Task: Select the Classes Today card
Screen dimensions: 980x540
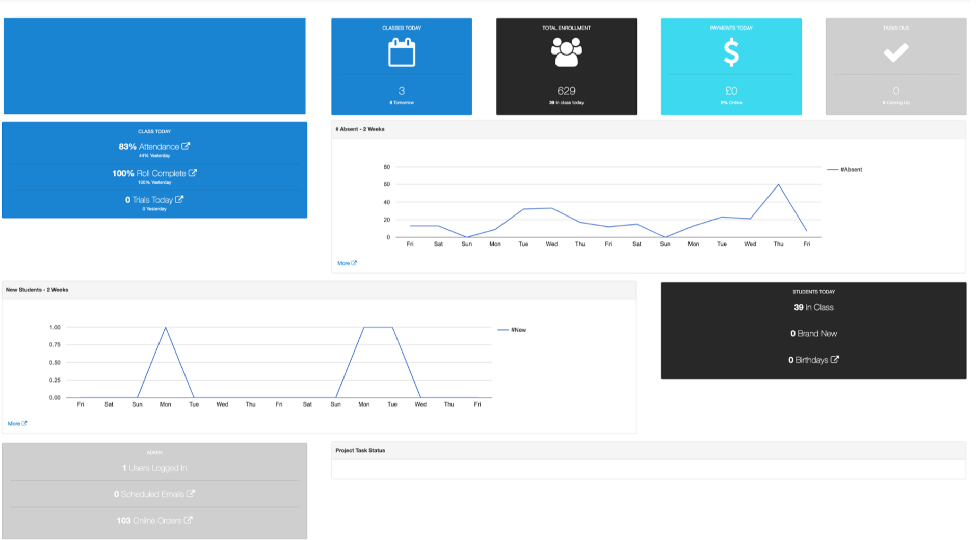Action: [401, 66]
